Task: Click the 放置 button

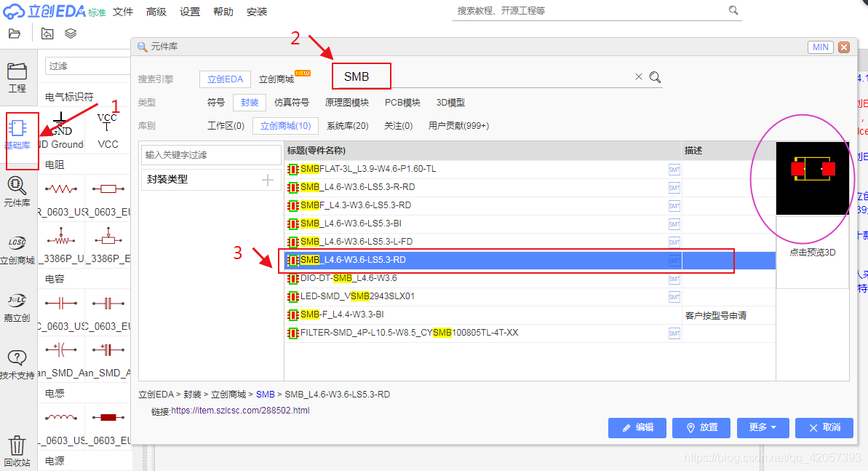Action: pos(701,427)
